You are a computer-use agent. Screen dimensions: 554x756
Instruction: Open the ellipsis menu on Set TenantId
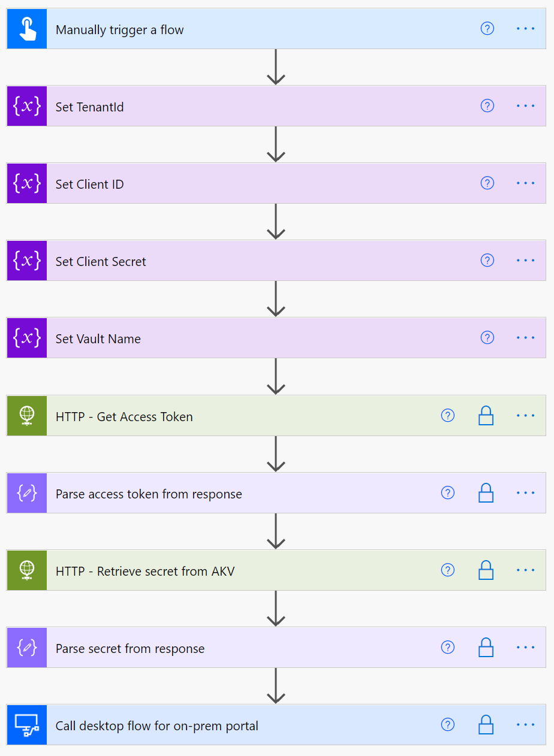(525, 105)
